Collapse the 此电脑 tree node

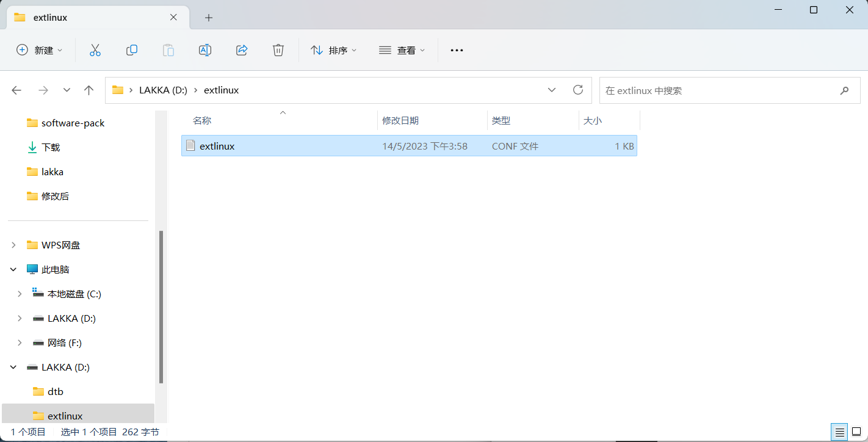coord(13,269)
